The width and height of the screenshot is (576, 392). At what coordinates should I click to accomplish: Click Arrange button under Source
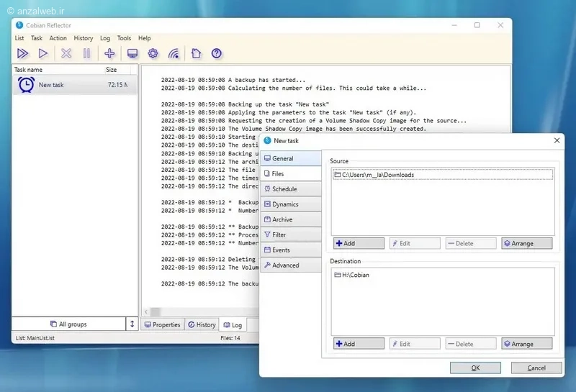pos(527,243)
